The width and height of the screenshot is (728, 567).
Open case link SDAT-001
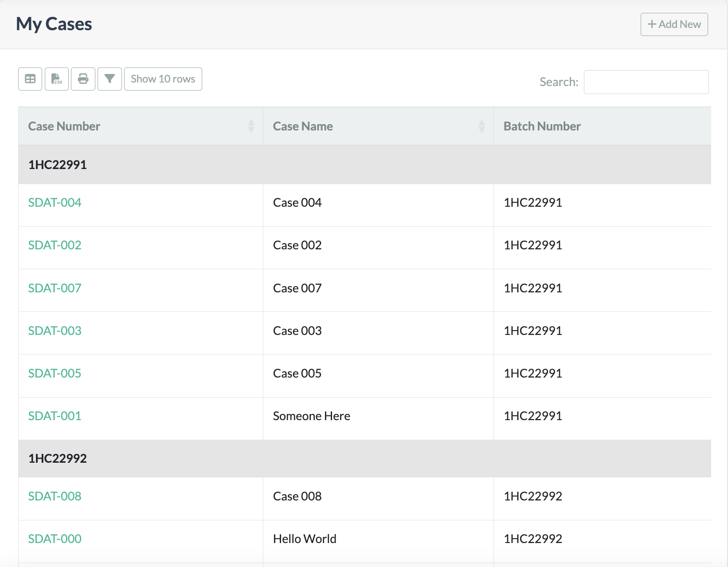click(x=55, y=416)
